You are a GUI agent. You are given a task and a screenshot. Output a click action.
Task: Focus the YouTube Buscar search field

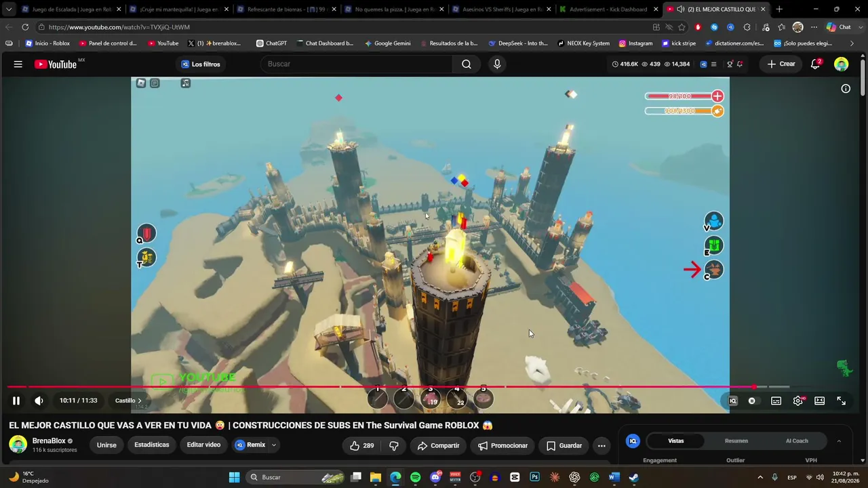(357, 64)
